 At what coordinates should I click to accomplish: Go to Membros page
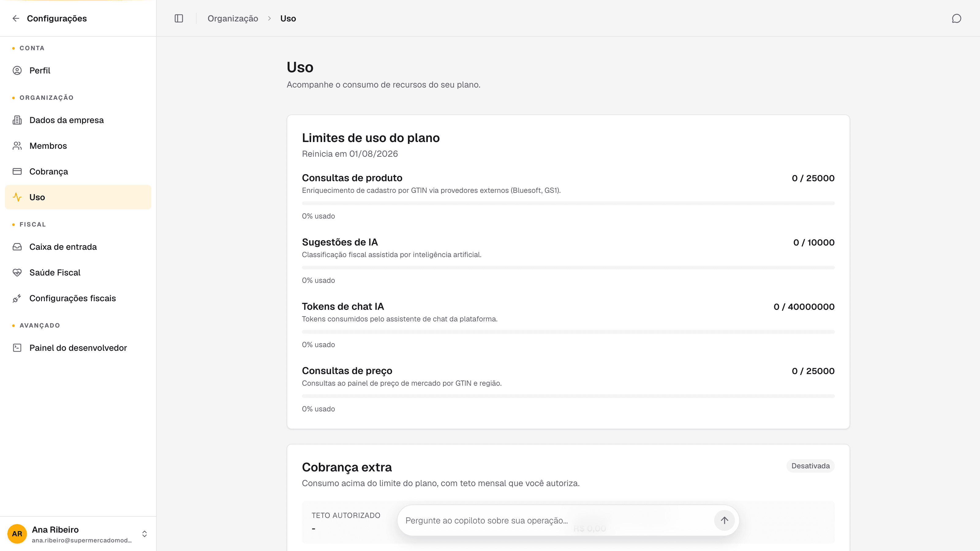point(78,146)
